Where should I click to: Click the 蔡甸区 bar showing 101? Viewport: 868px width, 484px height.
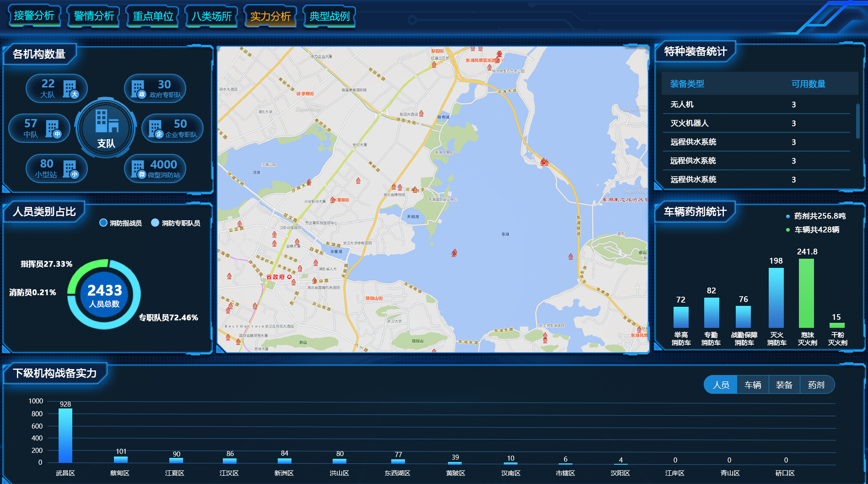coord(121,460)
